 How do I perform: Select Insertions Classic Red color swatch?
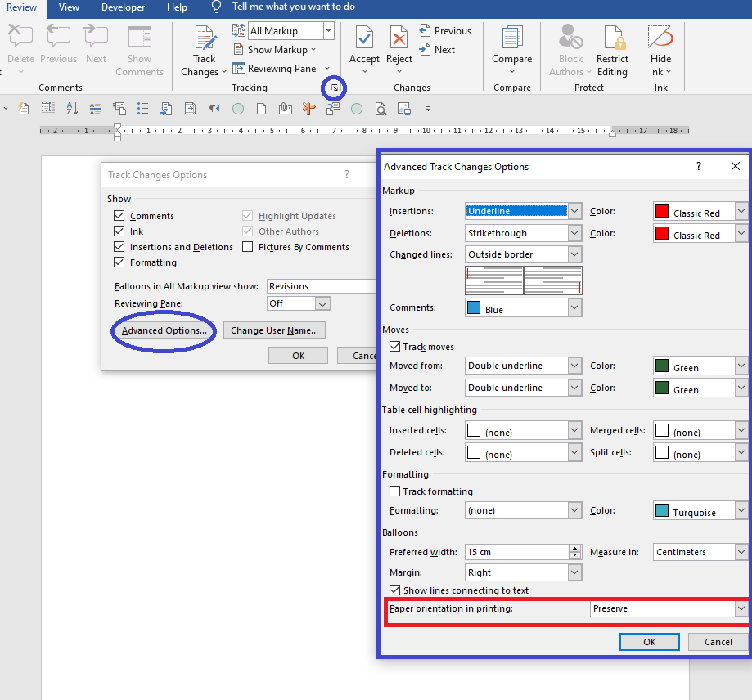point(662,211)
